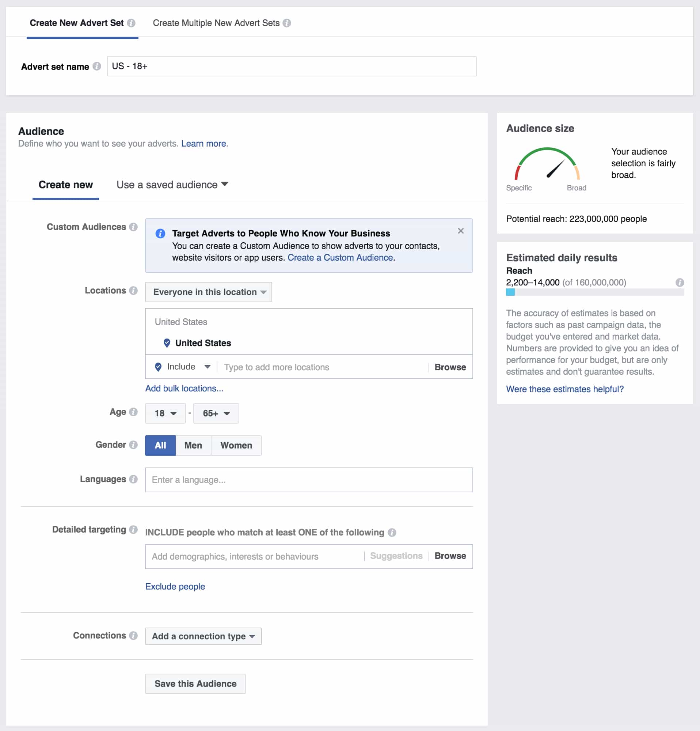The image size is (700, 731).
Task: Click info icon beside Age label
Action: pos(133,412)
